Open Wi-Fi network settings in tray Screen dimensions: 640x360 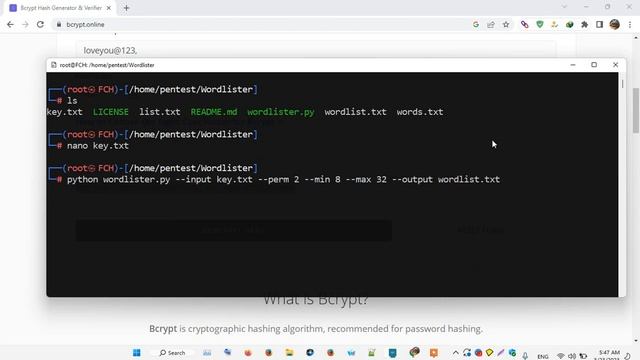tap(561, 356)
